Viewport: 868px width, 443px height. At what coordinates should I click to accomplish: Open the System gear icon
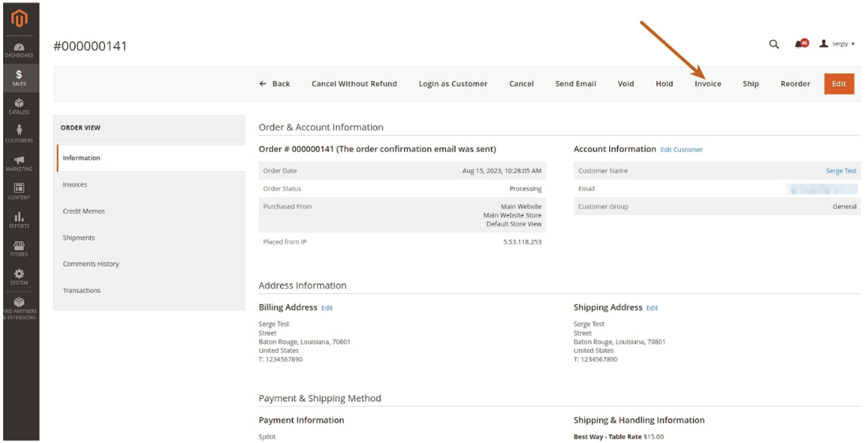point(20,277)
